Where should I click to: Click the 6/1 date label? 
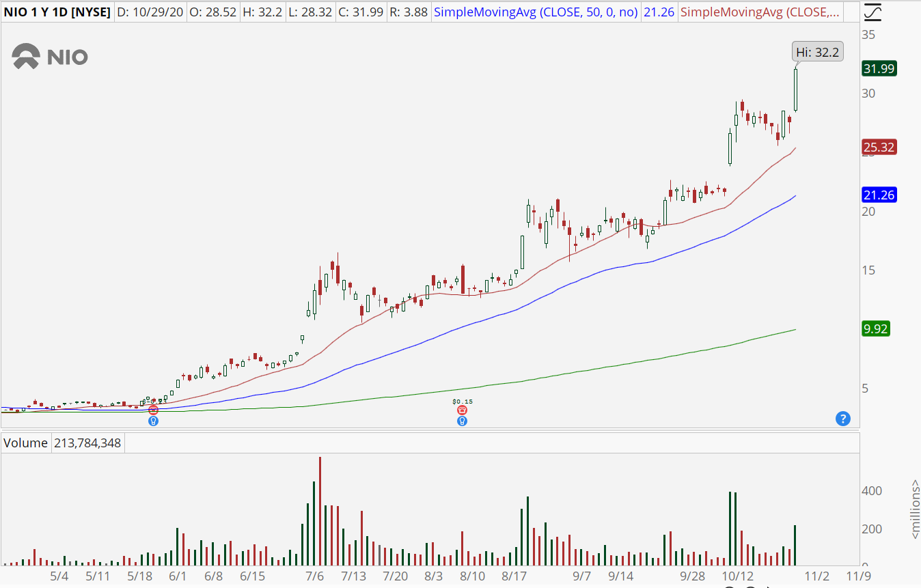pyautogui.click(x=178, y=576)
